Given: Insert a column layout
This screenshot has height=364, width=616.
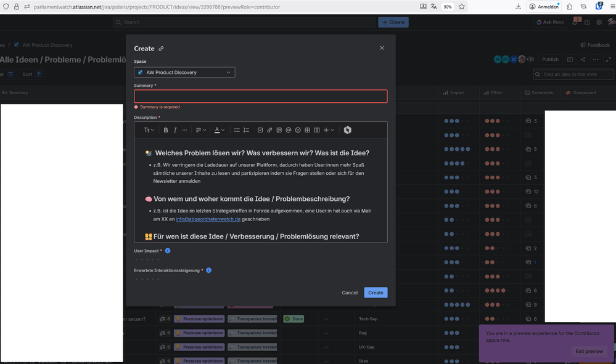Looking at the screenshot, I should click(x=317, y=130).
